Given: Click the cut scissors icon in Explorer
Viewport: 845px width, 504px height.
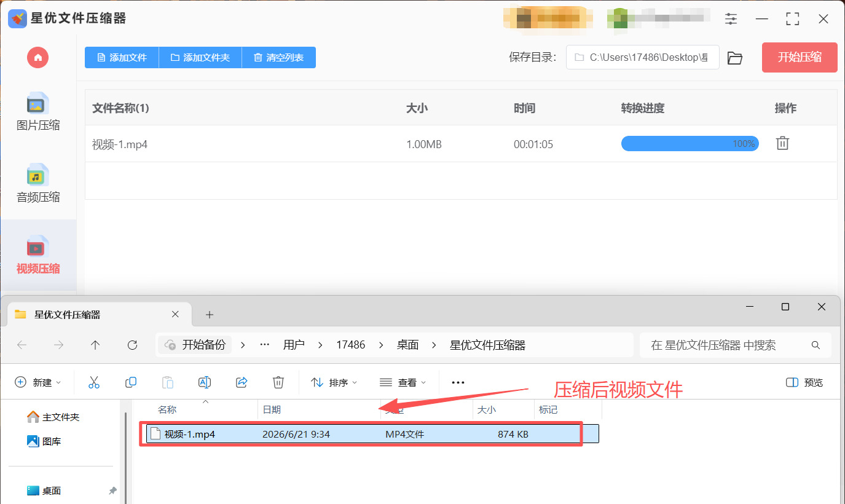Looking at the screenshot, I should click(94, 382).
